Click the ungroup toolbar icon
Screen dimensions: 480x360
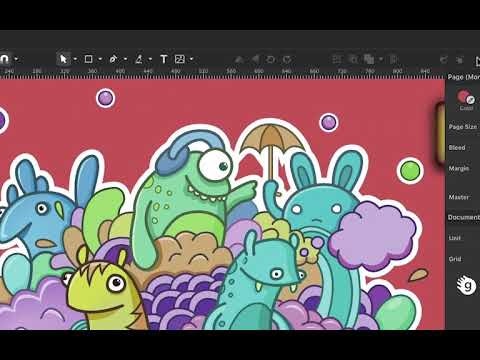pyautogui.click(x=353, y=59)
